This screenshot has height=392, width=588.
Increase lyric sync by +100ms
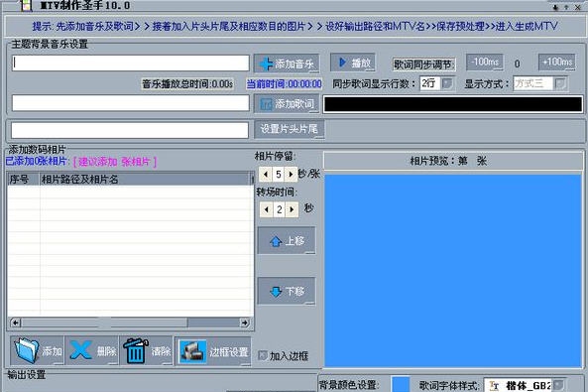557,62
